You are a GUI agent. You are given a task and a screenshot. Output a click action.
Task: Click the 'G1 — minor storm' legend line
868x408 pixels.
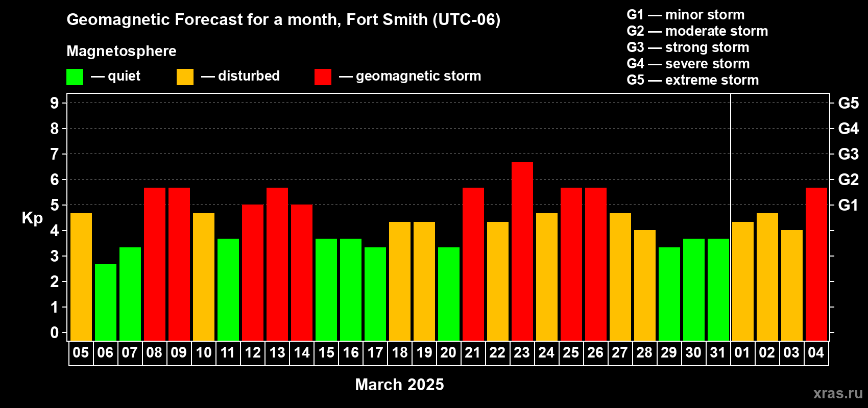(686, 15)
